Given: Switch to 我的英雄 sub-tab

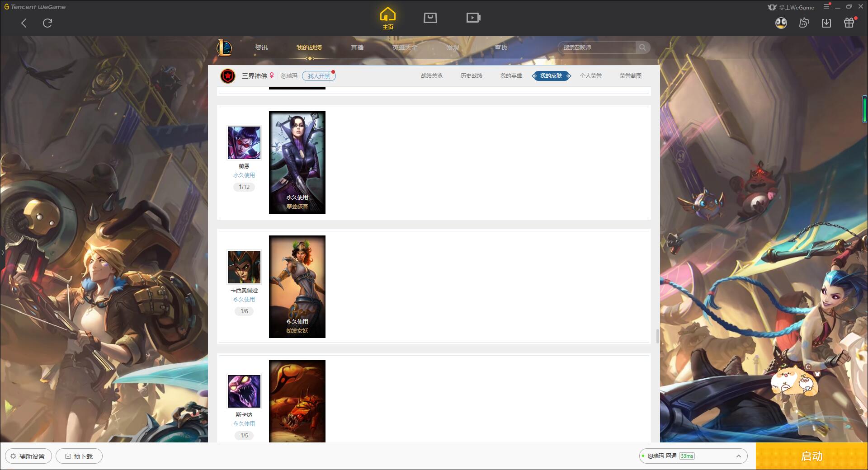Looking at the screenshot, I should coord(511,76).
